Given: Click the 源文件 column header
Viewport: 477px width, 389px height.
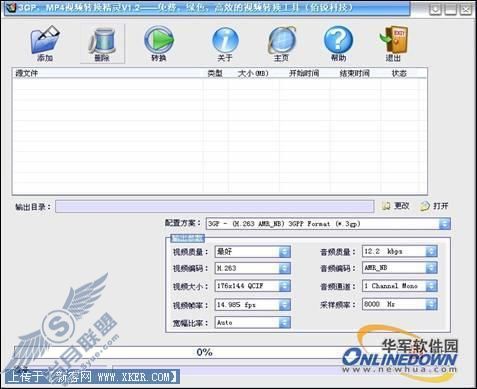Looking at the screenshot, I should (108, 73).
